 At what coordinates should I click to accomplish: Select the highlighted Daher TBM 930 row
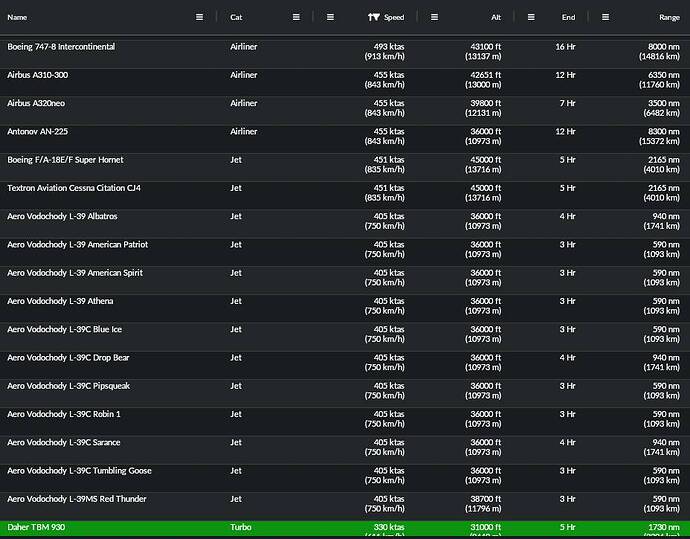36,527
